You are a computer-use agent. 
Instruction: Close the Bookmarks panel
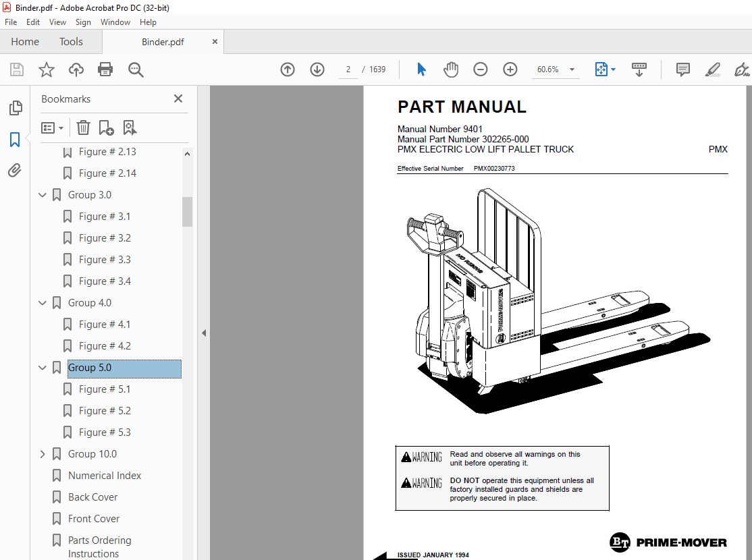click(178, 99)
